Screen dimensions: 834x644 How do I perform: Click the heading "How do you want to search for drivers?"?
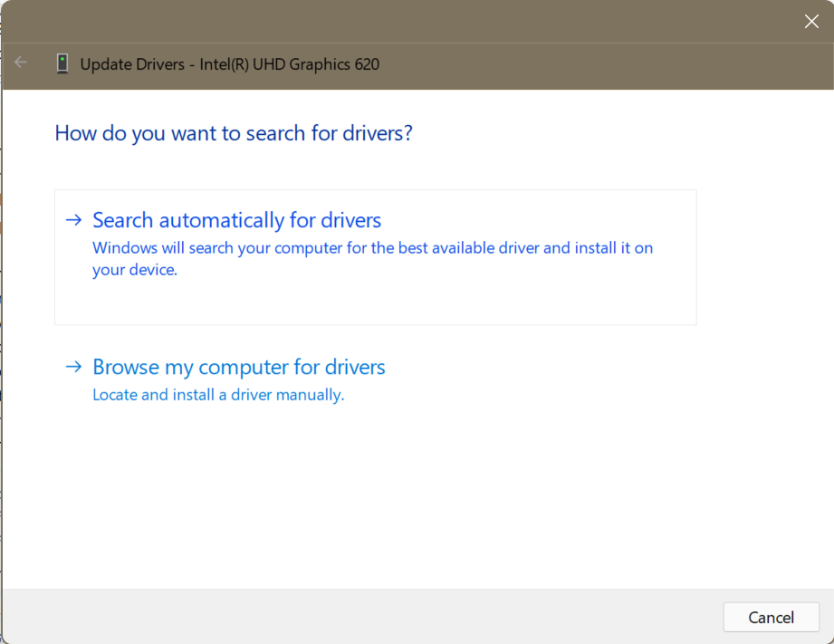pyautogui.click(x=234, y=133)
